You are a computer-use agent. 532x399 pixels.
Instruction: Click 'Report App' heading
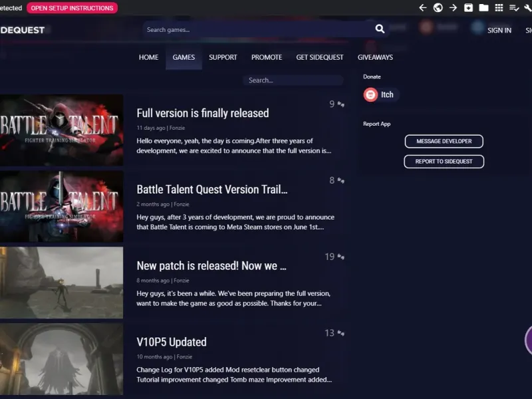(376, 124)
